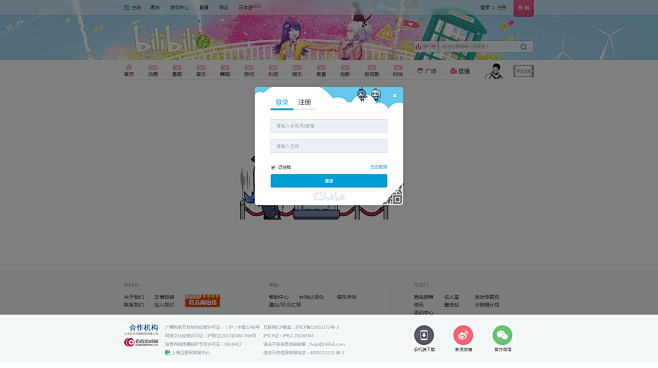The height and width of the screenshot is (368, 658).
Task: Switch to the 注册 tab in login dialog
Action: pyautogui.click(x=304, y=102)
